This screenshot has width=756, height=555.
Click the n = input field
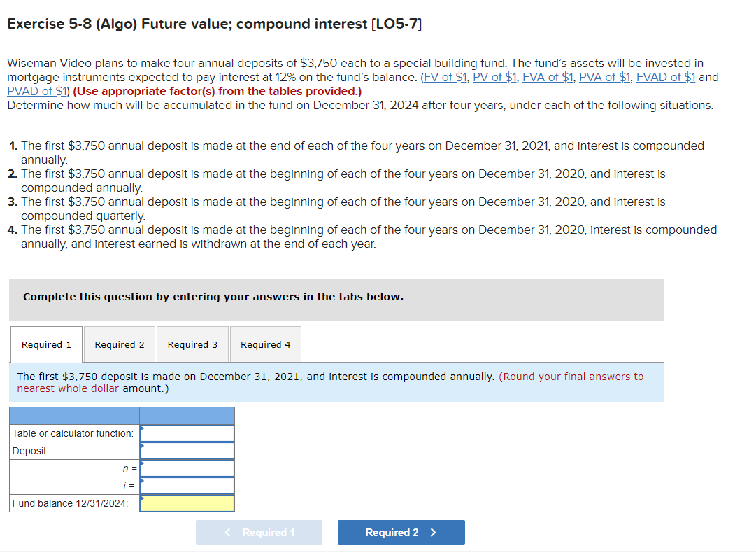tap(187, 468)
